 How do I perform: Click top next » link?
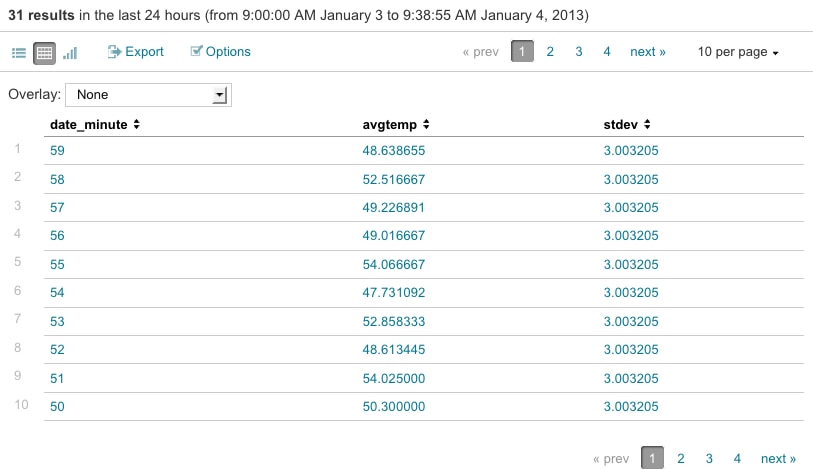[647, 51]
